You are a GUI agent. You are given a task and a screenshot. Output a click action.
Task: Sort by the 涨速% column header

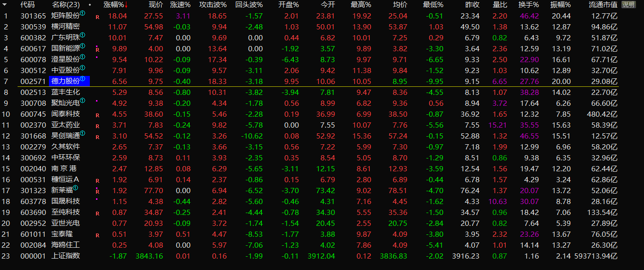(x=181, y=5)
